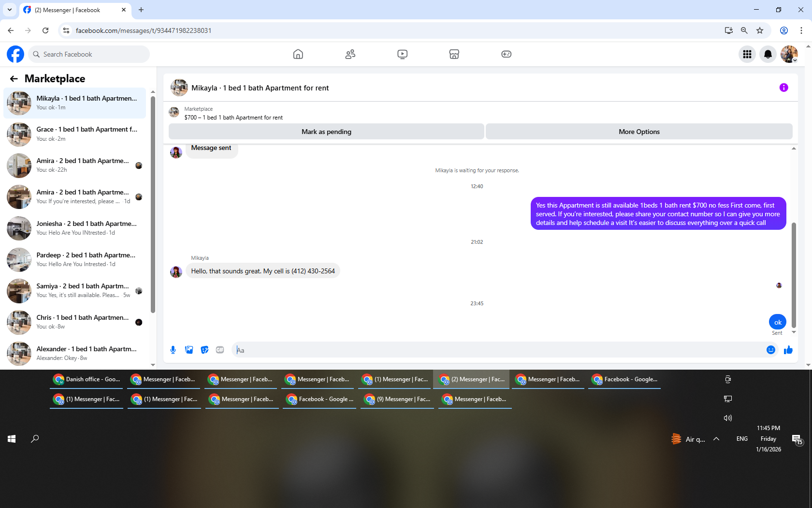Switch to (9) Messenger taskbar window
This screenshot has width=812, height=508.
coord(398,399)
